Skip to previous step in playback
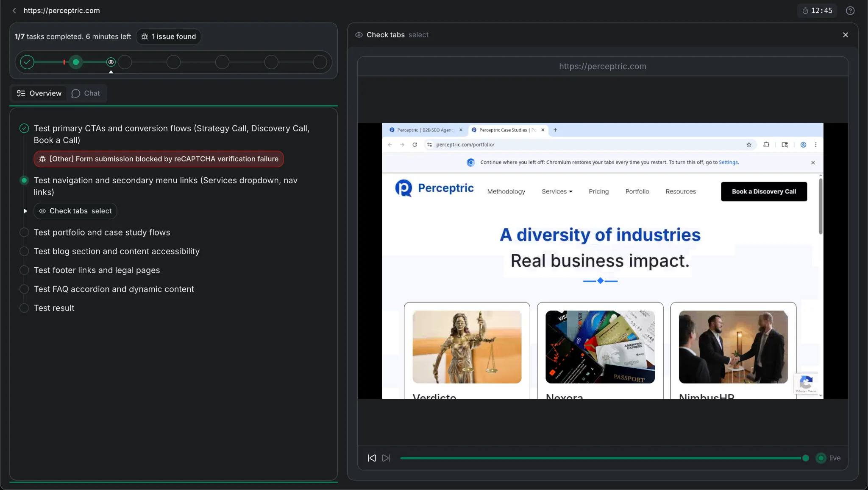The height and width of the screenshot is (490, 868). (372, 458)
